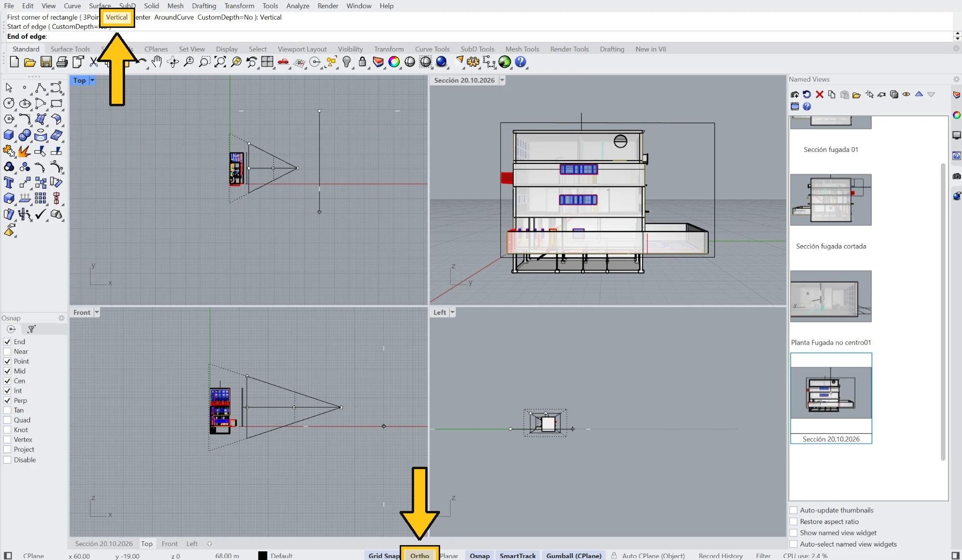Open the color wheel Materials icon
The image size is (962, 560).
pos(394,62)
